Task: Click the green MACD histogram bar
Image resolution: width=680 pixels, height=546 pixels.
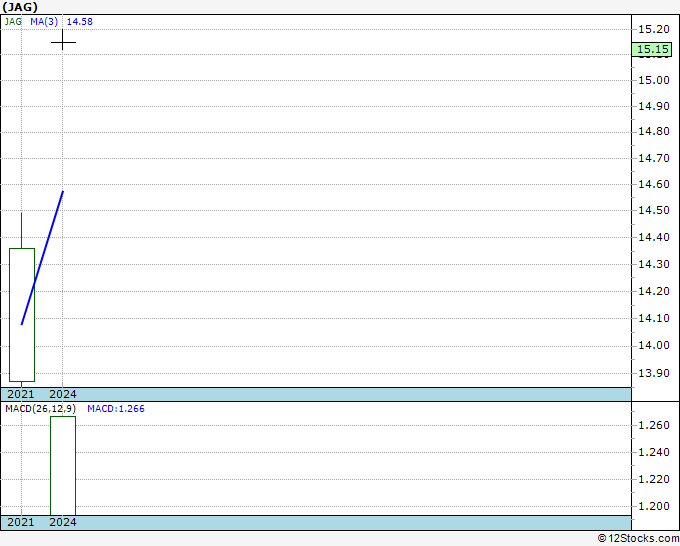Action: (x=63, y=466)
